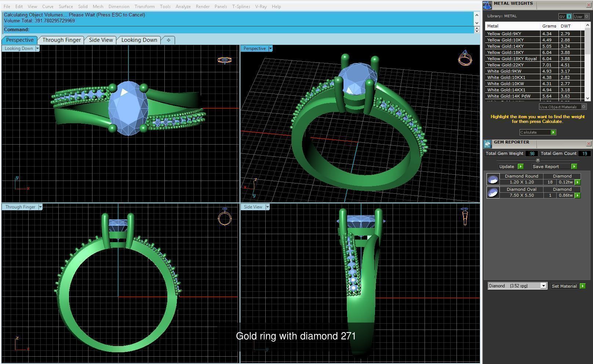Click the Update button
593x364 pixels.
pyautogui.click(x=511, y=166)
